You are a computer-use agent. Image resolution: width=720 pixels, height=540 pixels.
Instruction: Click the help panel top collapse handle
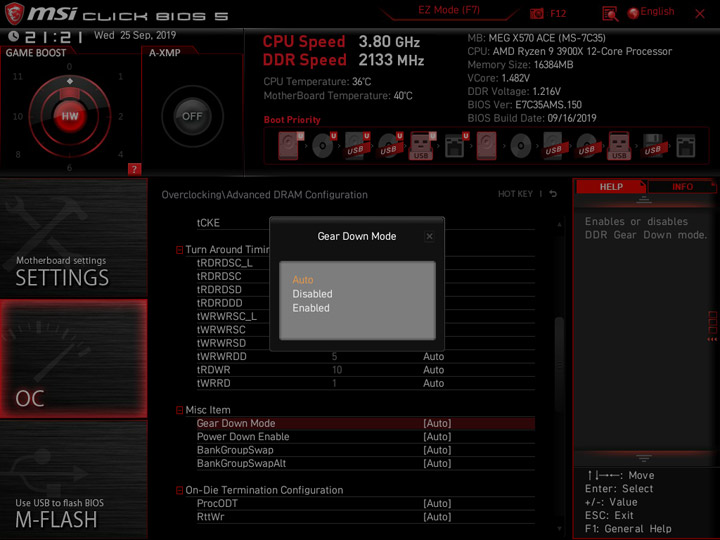(644, 200)
